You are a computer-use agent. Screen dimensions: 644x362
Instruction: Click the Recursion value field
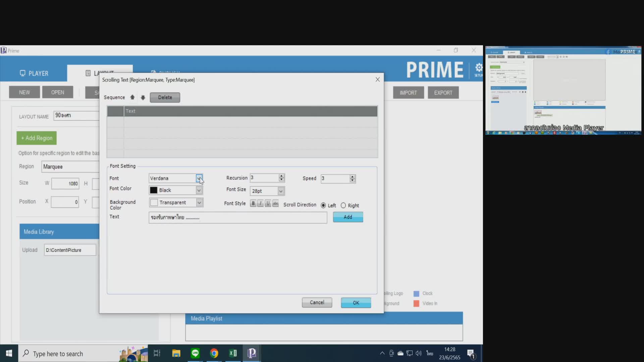pos(264,178)
